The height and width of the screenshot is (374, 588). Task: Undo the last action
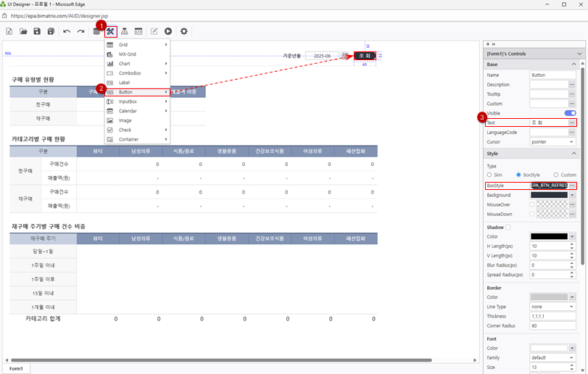[67, 32]
